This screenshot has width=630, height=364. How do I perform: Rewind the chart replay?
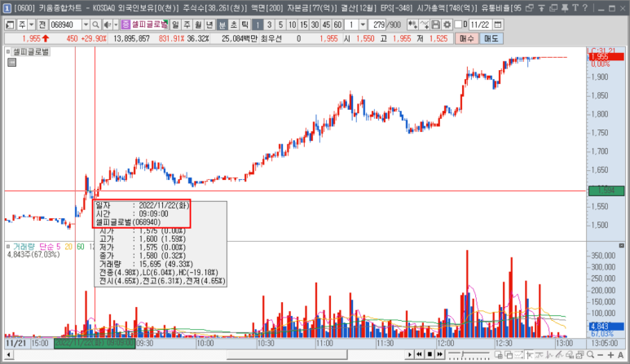(x=419, y=354)
